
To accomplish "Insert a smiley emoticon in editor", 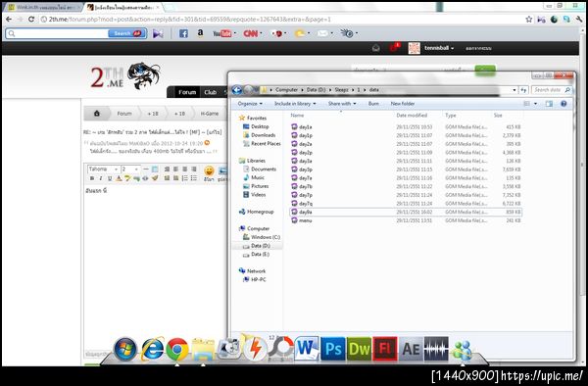I will [x=209, y=170].
